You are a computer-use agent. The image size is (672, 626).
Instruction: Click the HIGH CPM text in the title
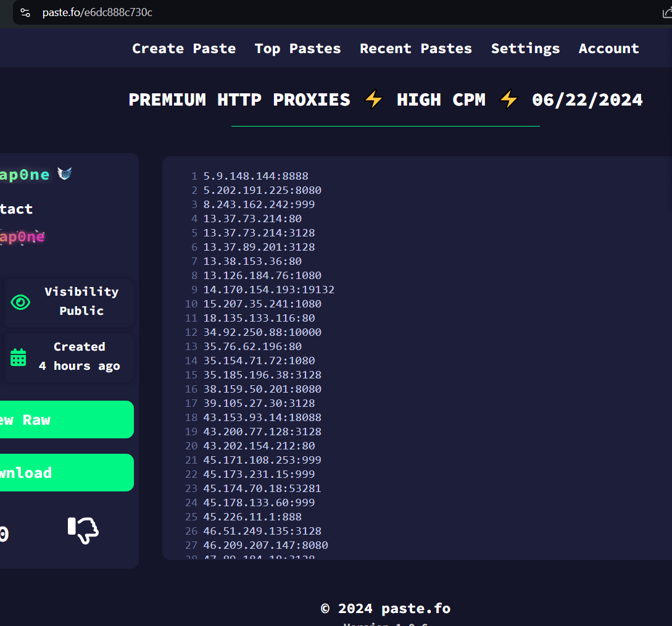coord(441,100)
